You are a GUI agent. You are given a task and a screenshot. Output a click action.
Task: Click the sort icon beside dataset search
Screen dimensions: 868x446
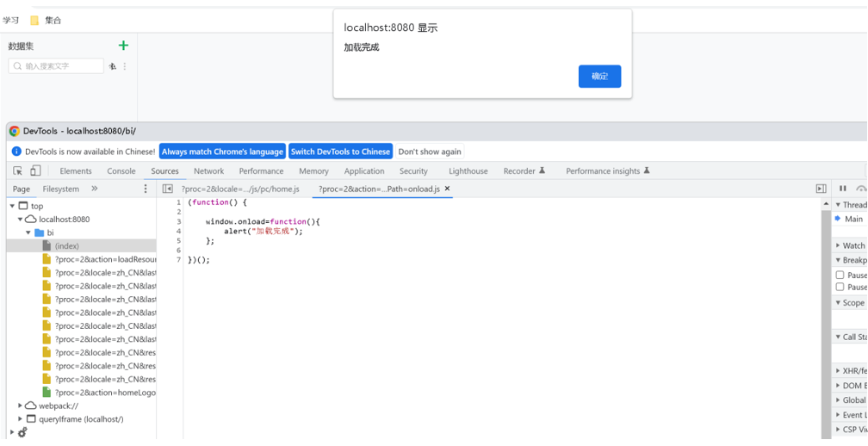[x=112, y=66]
